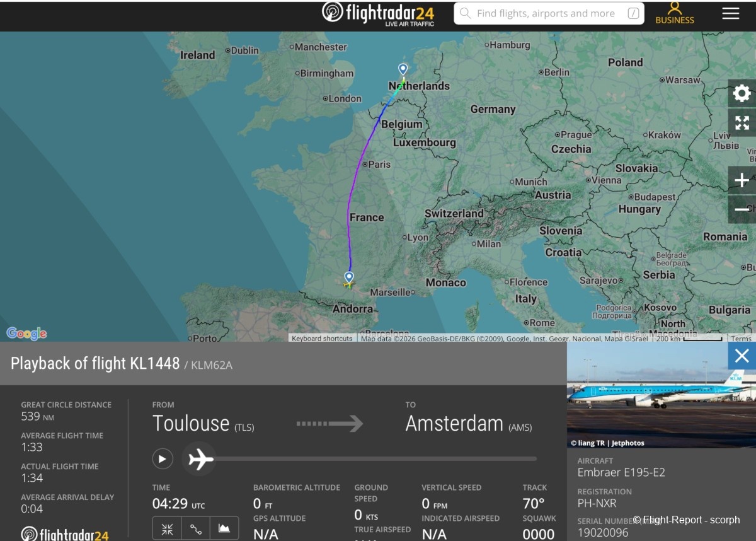This screenshot has width=756, height=541.
Task: Open the hamburger main menu
Action: coord(730,13)
